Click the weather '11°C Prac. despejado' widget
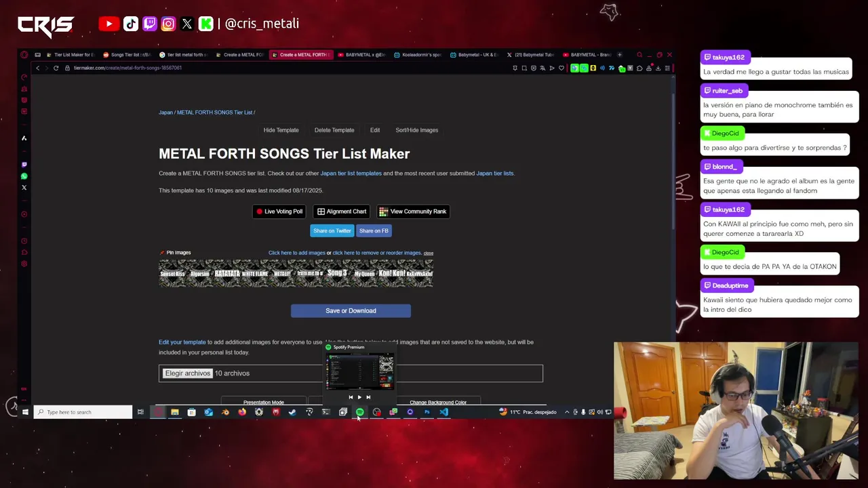 click(528, 412)
